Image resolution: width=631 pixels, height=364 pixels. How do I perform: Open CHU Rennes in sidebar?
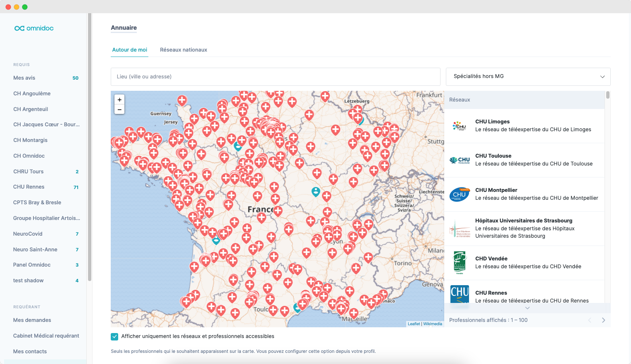[29, 187]
